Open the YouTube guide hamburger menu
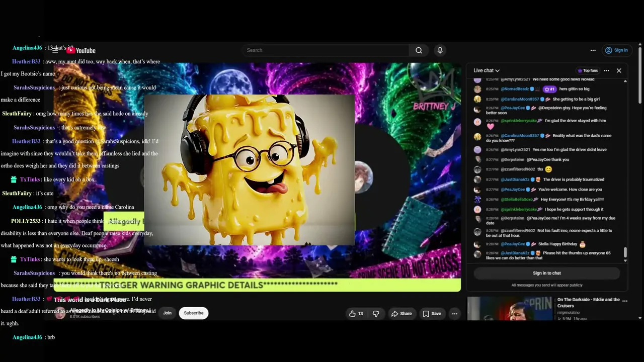The image size is (644, 362). (55, 50)
